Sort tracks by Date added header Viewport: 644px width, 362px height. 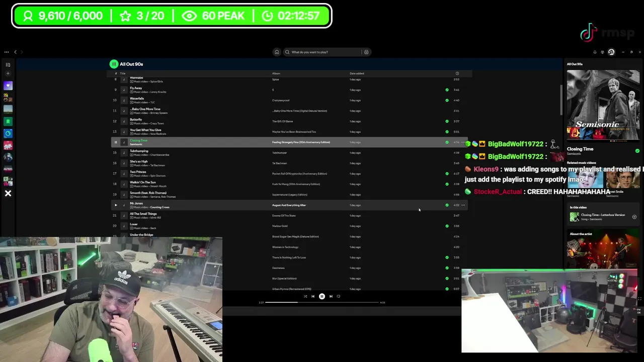[357, 73]
